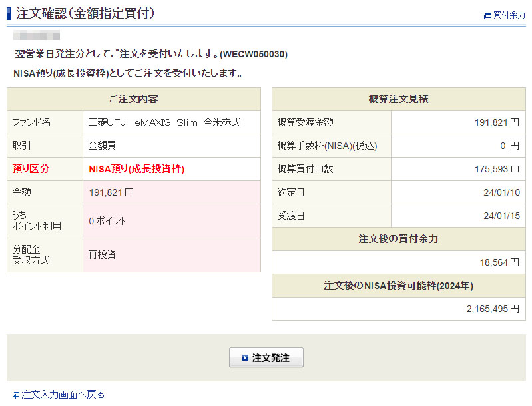532x406 pixels.
Task: Open the 買付余力 link
Action: [509, 15]
